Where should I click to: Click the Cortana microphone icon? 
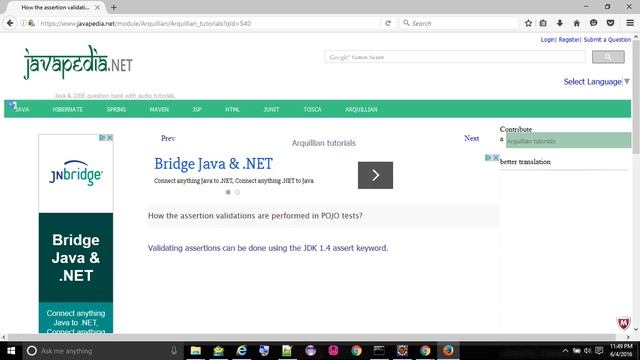tap(174, 351)
